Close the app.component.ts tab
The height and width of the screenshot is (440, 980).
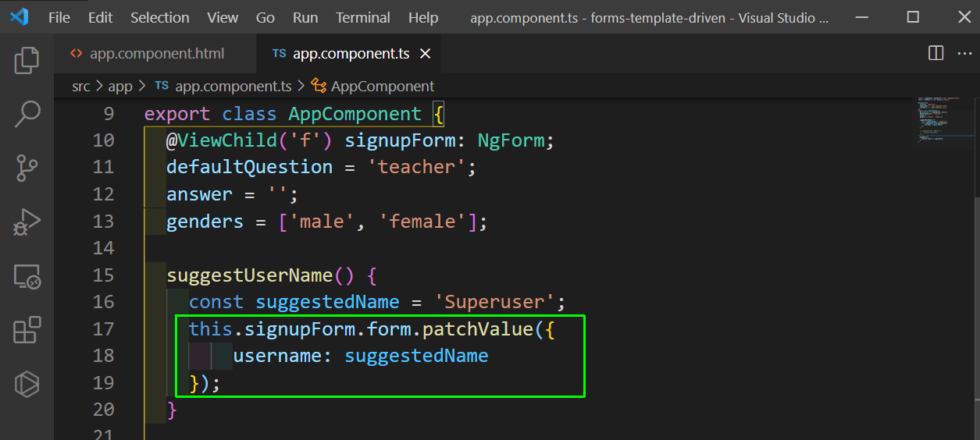click(426, 54)
